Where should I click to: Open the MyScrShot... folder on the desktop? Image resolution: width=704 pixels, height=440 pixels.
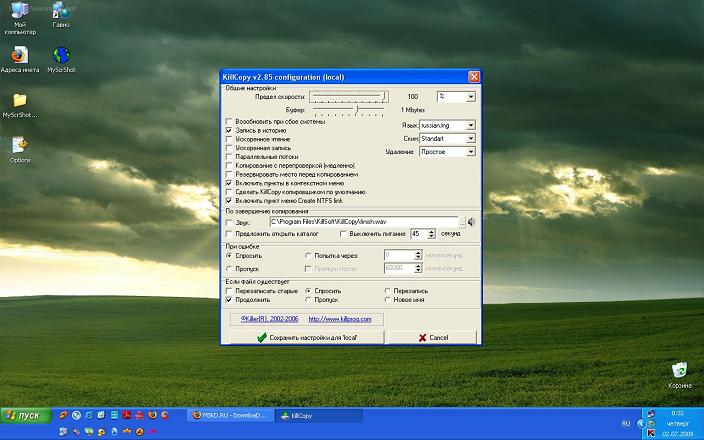pyautogui.click(x=20, y=105)
